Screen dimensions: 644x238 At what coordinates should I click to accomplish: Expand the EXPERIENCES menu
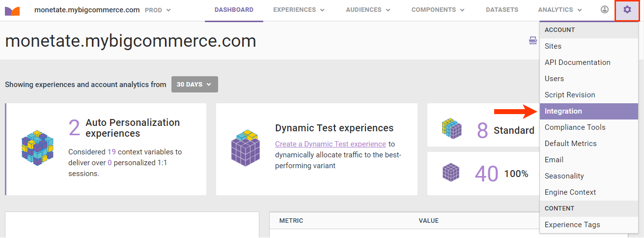[x=299, y=10]
